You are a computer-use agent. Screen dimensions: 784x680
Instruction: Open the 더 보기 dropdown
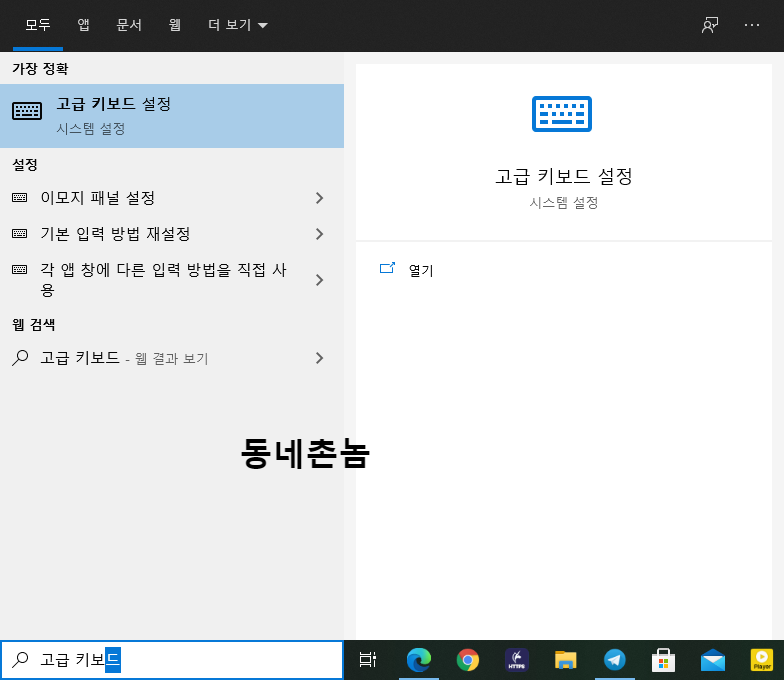pos(238,24)
